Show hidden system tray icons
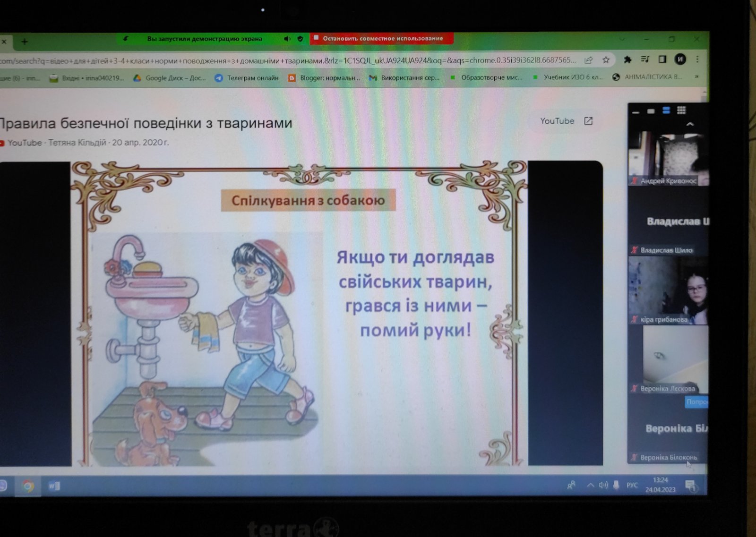 click(x=590, y=485)
